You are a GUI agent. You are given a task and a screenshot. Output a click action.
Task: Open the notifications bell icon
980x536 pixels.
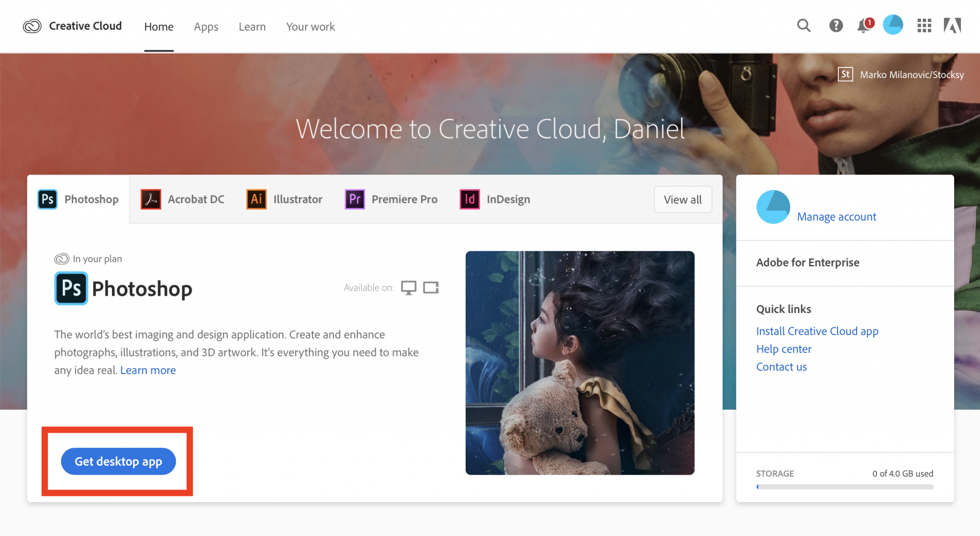[x=864, y=25]
